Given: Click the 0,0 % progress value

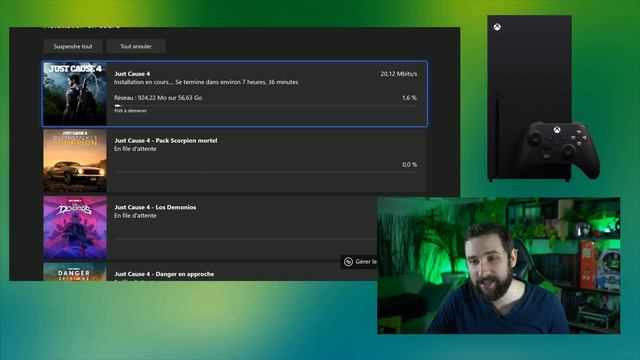Looking at the screenshot, I should (x=409, y=164).
